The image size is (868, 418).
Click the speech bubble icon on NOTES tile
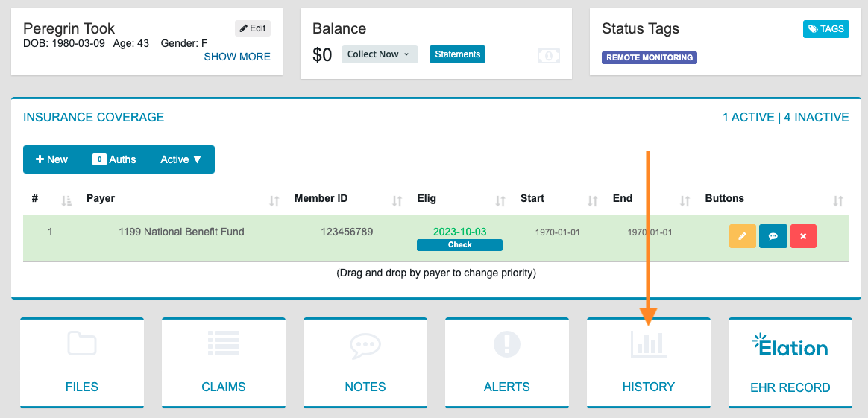tap(365, 346)
